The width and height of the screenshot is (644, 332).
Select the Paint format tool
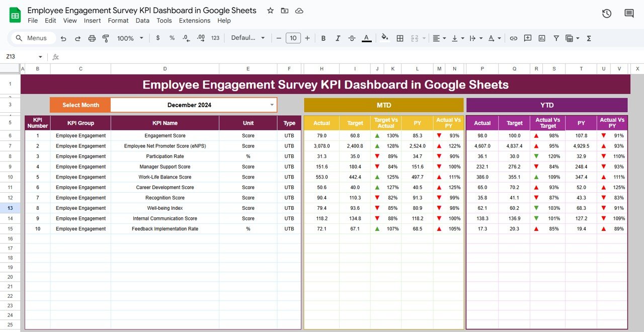coord(106,38)
